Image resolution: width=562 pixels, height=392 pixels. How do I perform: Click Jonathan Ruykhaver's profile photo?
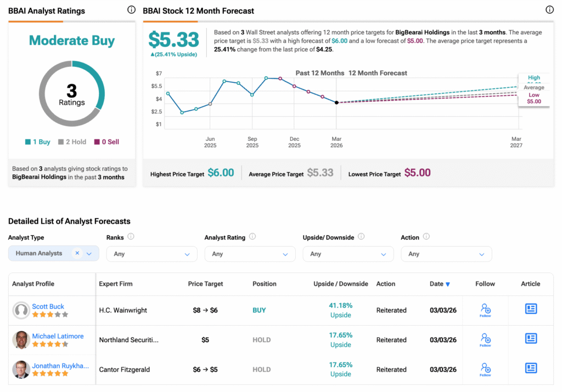tap(21, 370)
